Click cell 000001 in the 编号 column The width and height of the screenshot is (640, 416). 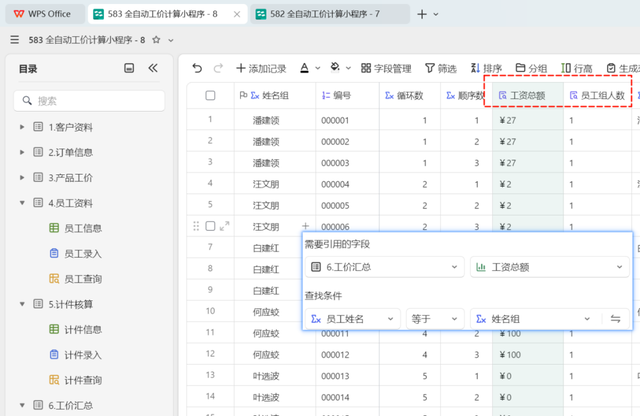pyautogui.click(x=347, y=120)
